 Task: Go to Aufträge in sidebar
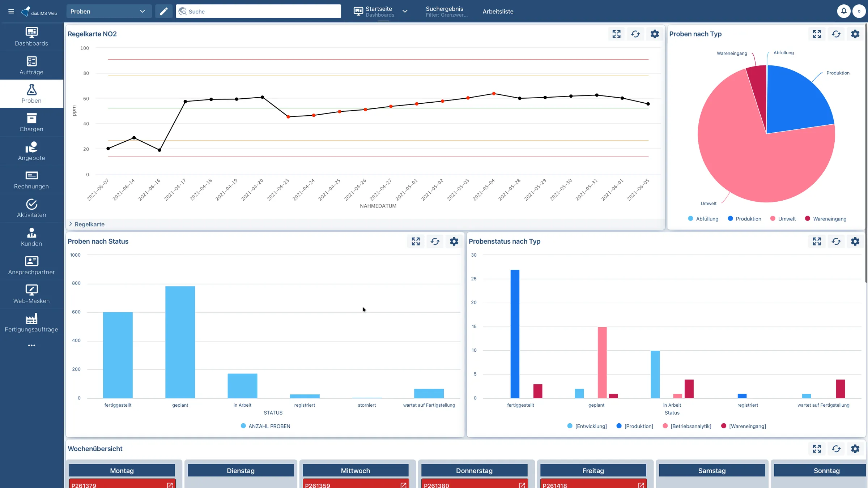click(31, 65)
